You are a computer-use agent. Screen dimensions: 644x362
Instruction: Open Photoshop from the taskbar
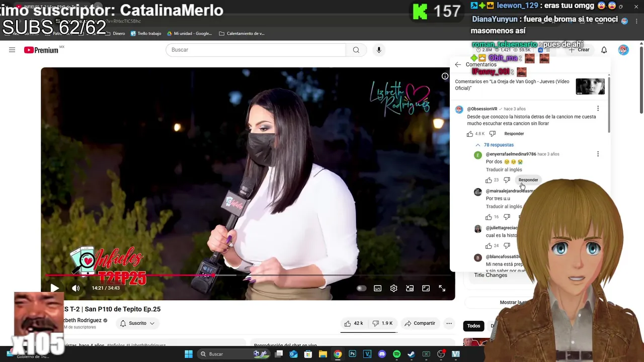click(352, 354)
